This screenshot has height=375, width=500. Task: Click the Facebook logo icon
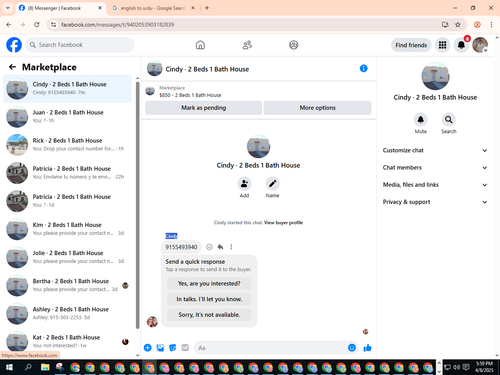(14, 45)
